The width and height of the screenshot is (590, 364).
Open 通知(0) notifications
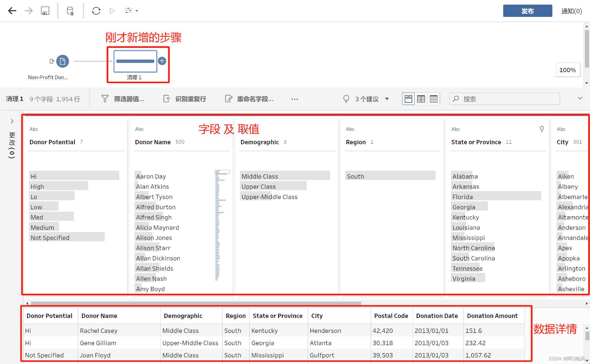pos(571,11)
